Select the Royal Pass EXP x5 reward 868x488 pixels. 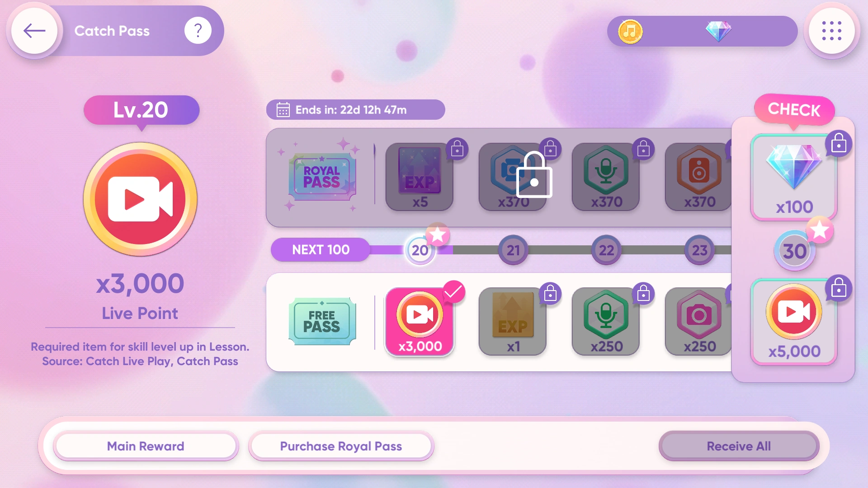[x=420, y=177]
